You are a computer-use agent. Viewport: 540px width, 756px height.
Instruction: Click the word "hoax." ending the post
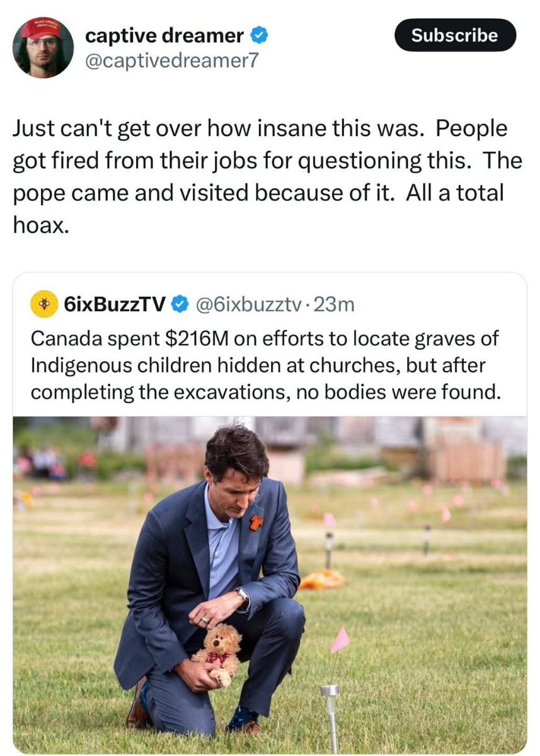pyautogui.click(x=40, y=225)
